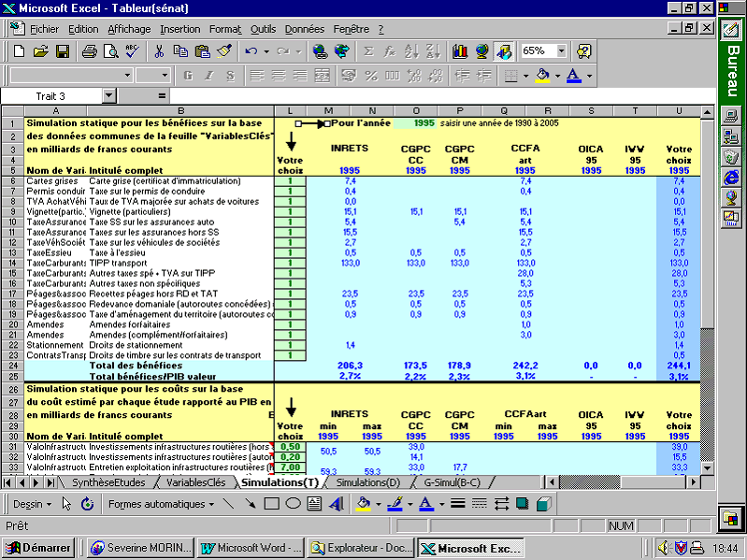Image resolution: width=747 pixels, height=560 pixels.
Task: Click the AutoSum sigma icon
Action: point(367,51)
